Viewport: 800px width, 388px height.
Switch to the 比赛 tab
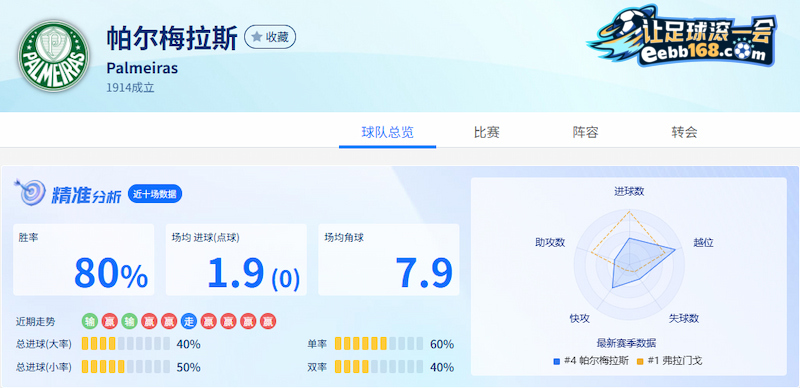tap(486, 133)
